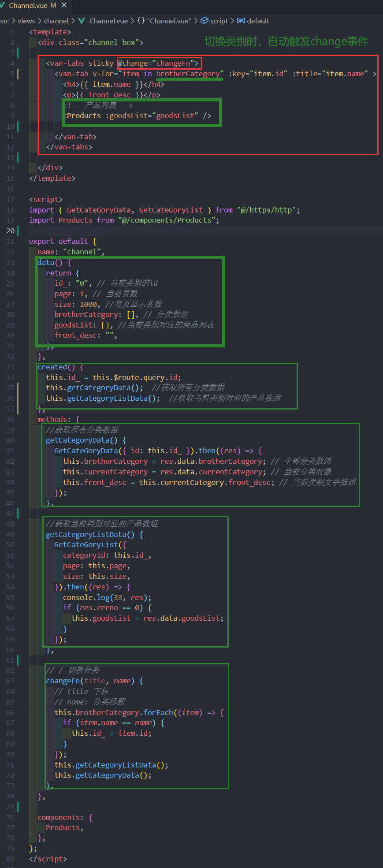Click the components key on line 76

59,817
